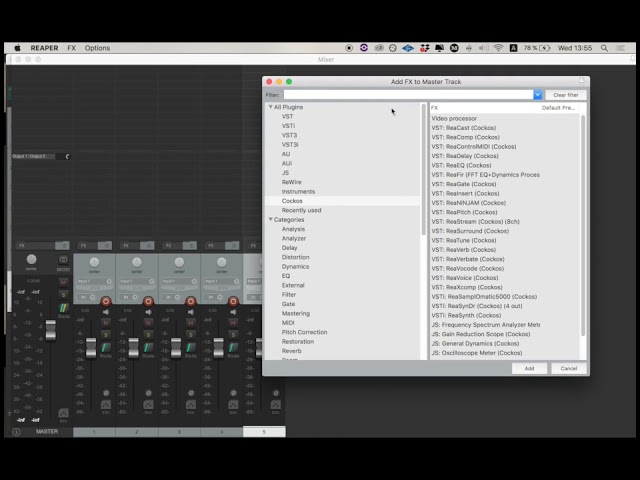Adjust the pan knob on track 1
The image size is (640, 480).
tap(94, 262)
